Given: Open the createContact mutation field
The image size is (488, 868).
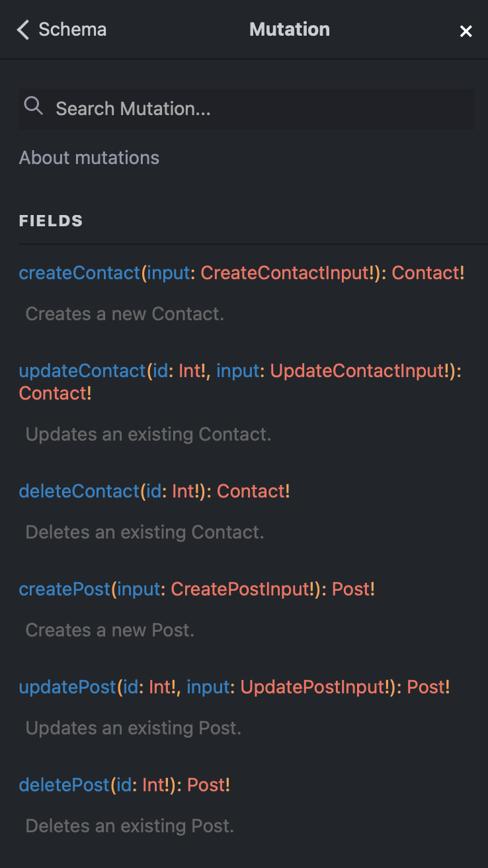Looking at the screenshot, I should pos(79,273).
